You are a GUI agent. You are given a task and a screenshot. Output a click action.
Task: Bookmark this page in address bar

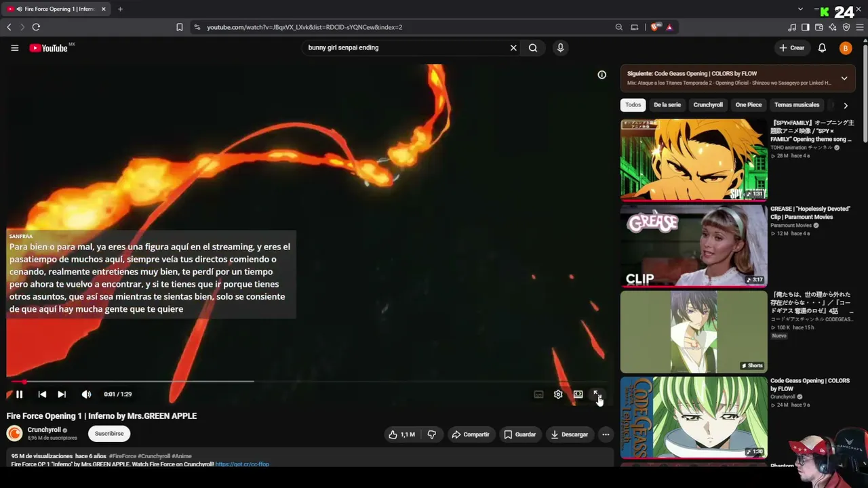tap(180, 27)
